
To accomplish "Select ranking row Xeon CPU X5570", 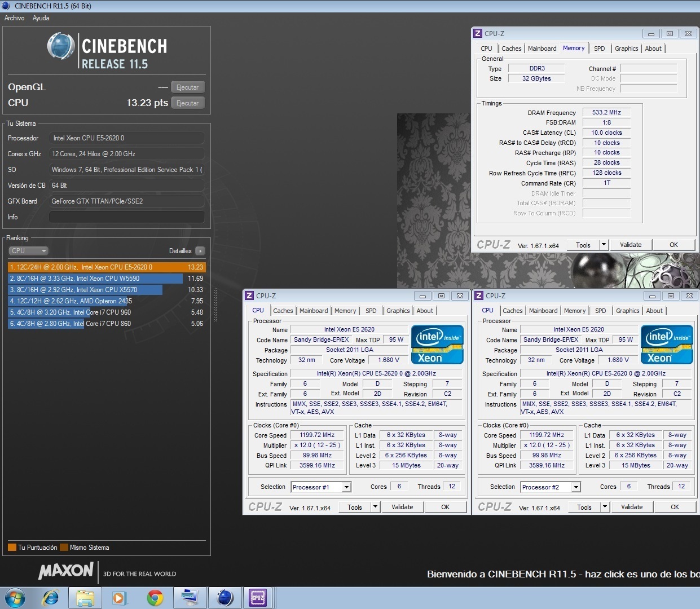I will [107, 290].
